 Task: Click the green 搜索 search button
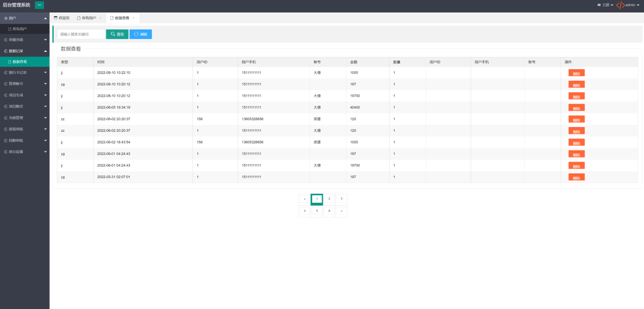coord(117,34)
